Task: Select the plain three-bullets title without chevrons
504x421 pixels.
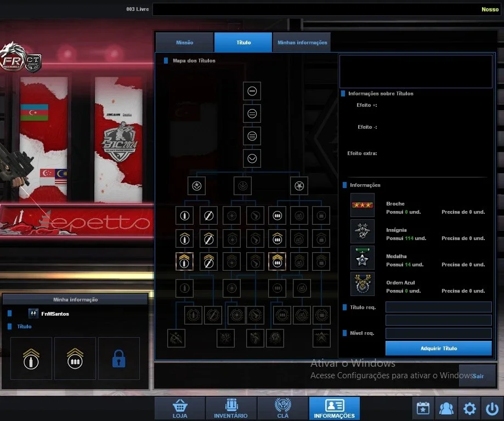Action: coord(277,215)
